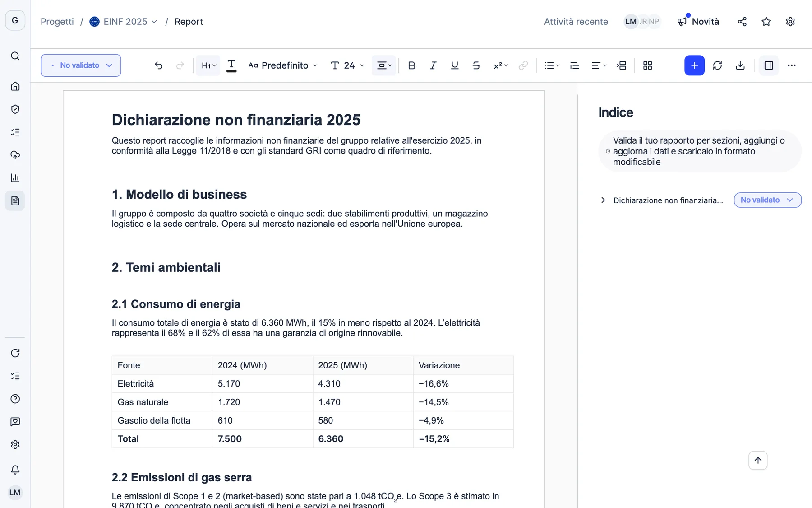Open the bullet list dropdown
This screenshot has width=812, height=508.
(x=552, y=65)
